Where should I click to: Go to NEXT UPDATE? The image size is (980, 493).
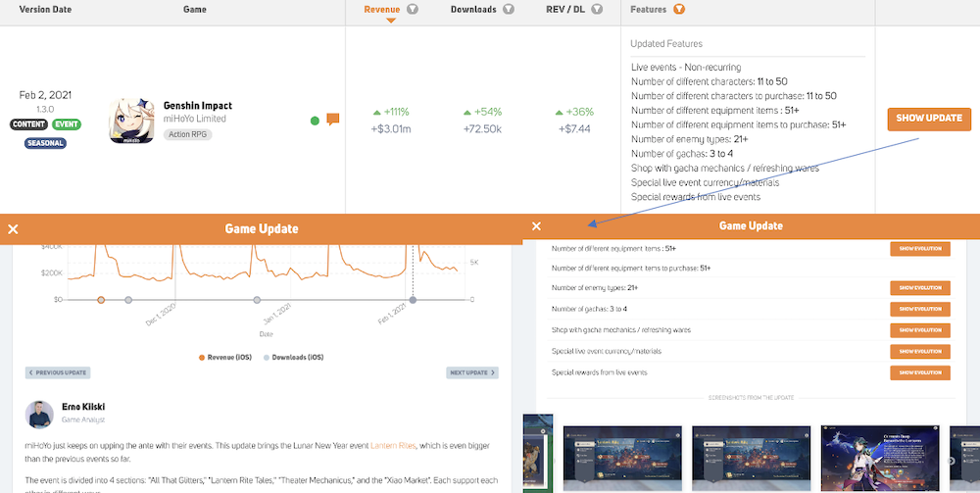472,373
